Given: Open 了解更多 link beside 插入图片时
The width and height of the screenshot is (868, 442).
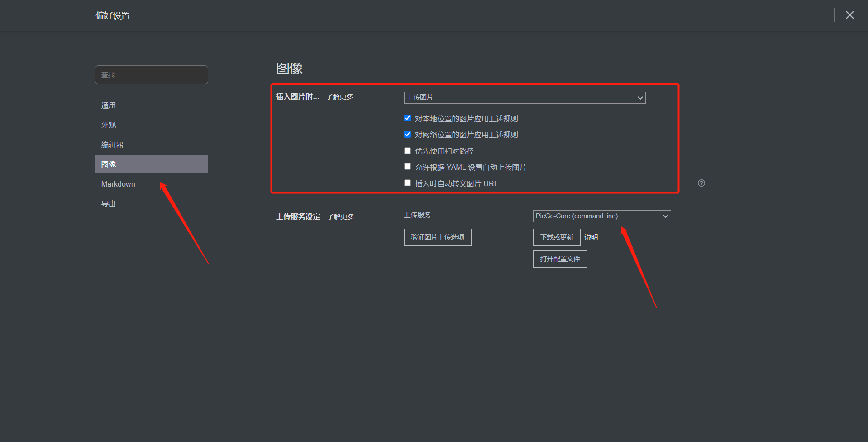Looking at the screenshot, I should pyautogui.click(x=342, y=97).
